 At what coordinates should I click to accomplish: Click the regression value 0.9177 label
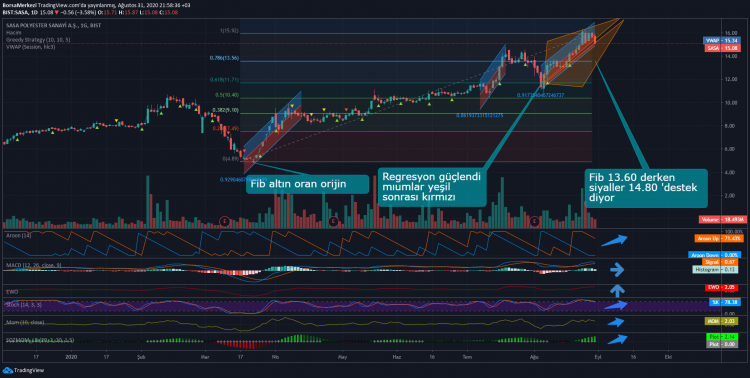tap(540, 95)
